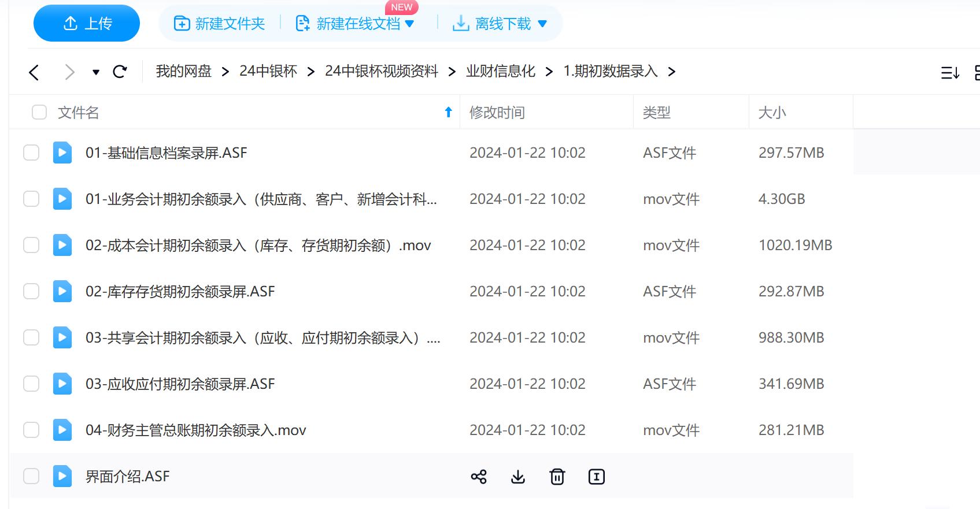This screenshot has height=509, width=980.
Task: Toggle the select-all checkbox beside 文件名
Action: (x=39, y=112)
